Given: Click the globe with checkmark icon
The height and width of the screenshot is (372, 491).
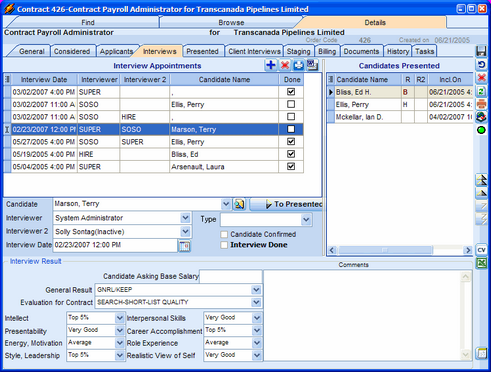Looking at the screenshot, I should click(x=481, y=117).
